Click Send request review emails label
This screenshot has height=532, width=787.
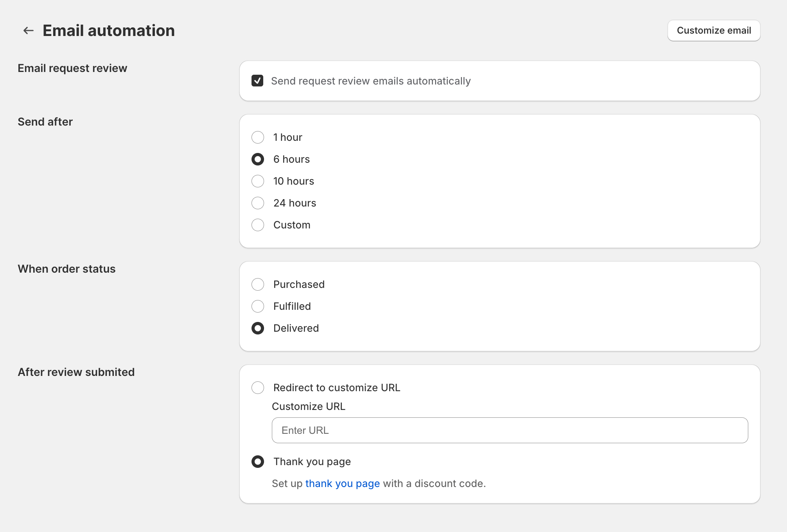pyautogui.click(x=370, y=81)
